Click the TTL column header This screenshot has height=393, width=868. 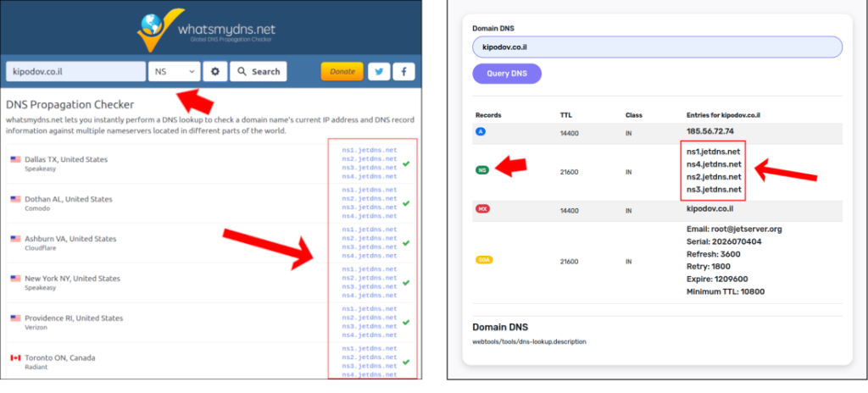click(x=565, y=116)
